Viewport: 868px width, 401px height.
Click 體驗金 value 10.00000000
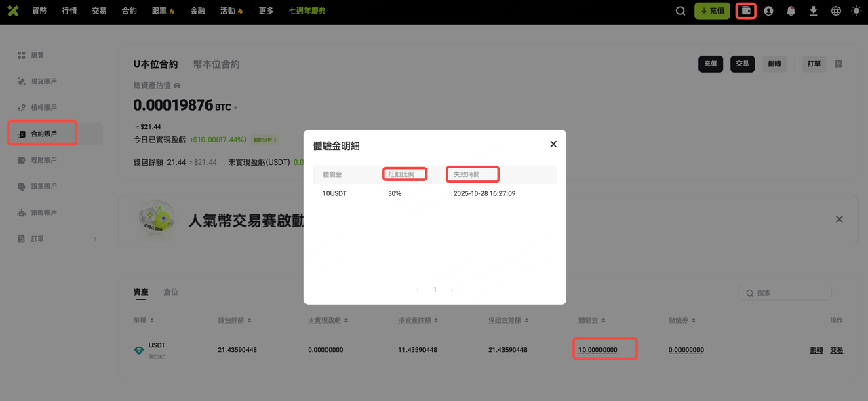coord(597,350)
